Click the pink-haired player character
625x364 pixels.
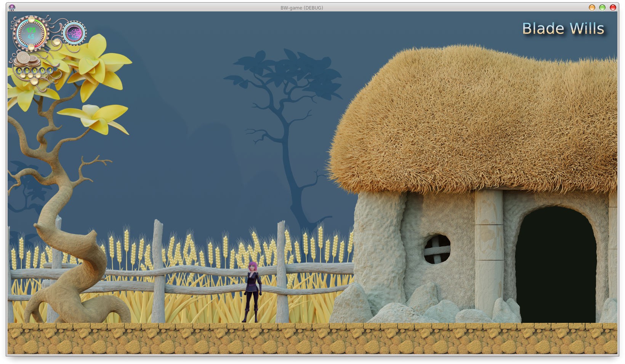tap(252, 292)
